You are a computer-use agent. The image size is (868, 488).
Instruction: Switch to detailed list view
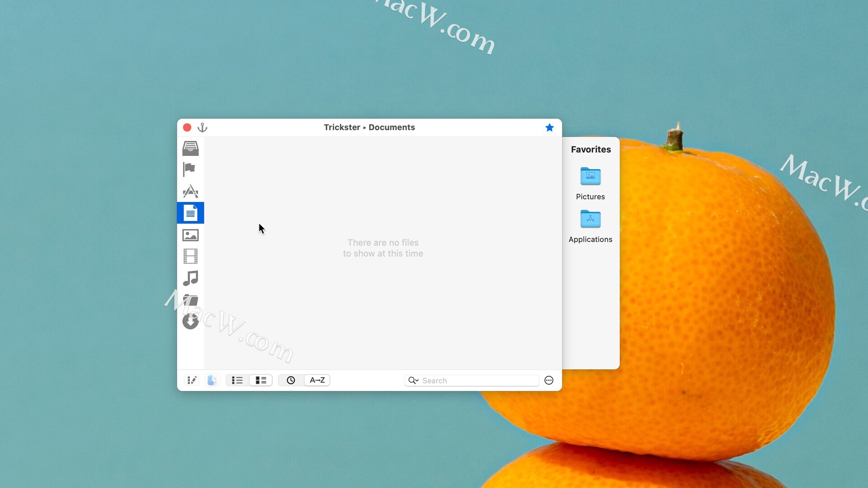pyautogui.click(x=261, y=380)
